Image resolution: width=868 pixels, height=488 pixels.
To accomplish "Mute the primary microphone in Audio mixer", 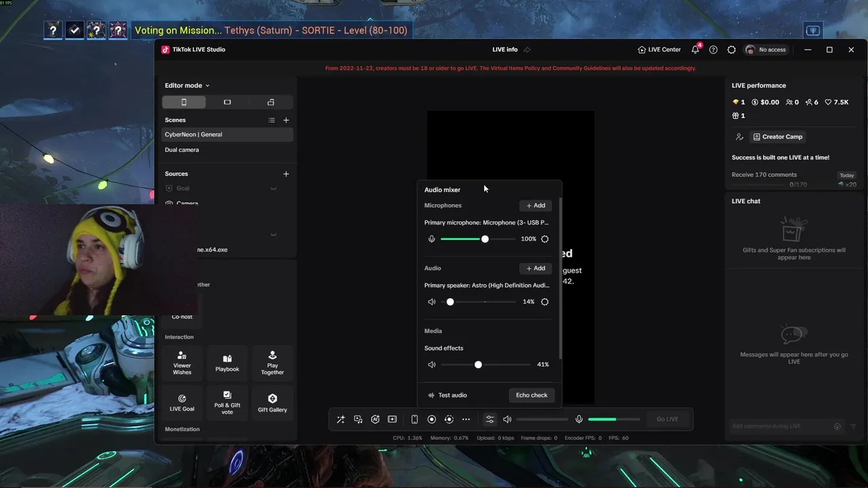I will [x=431, y=239].
